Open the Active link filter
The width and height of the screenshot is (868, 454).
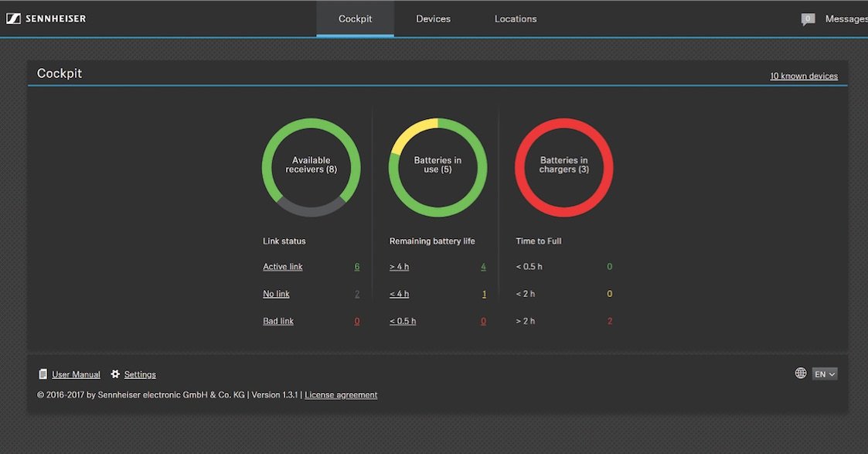pyautogui.click(x=282, y=266)
